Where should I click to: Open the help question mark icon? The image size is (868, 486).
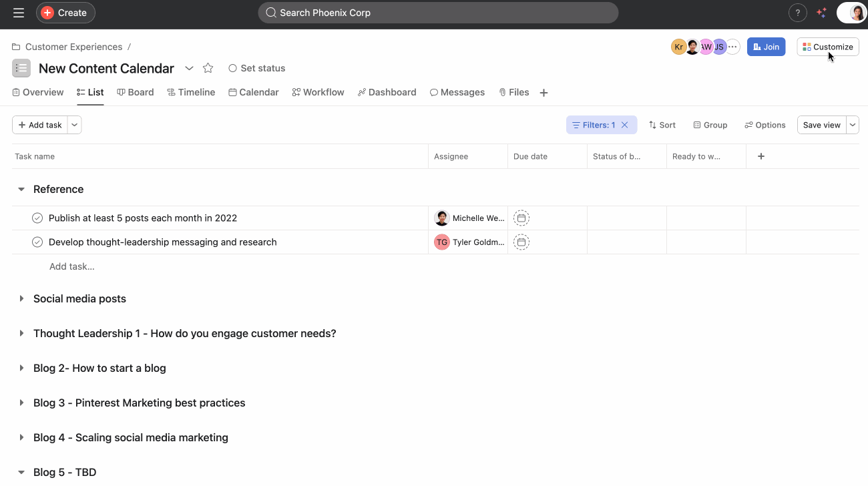tap(797, 12)
